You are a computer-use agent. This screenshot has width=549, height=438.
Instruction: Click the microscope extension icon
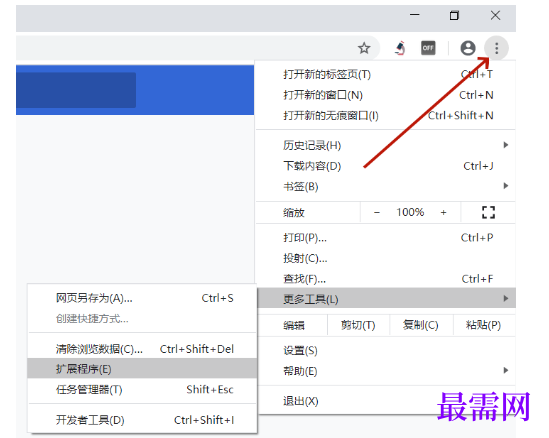[400, 48]
